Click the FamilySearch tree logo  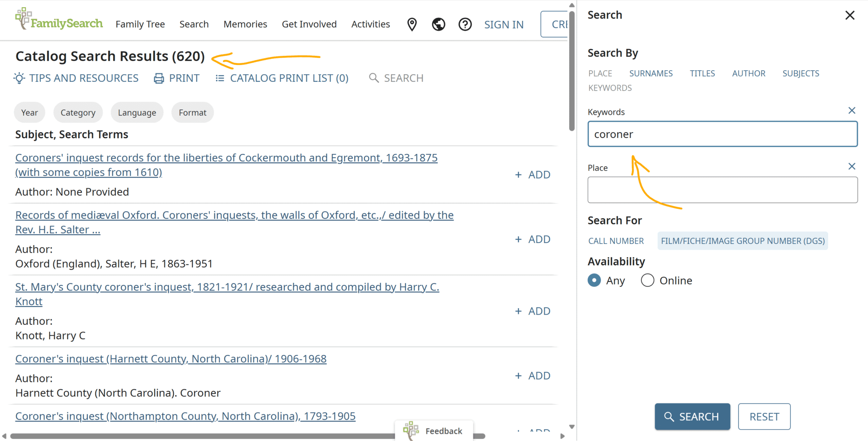pyautogui.click(x=23, y=18)
